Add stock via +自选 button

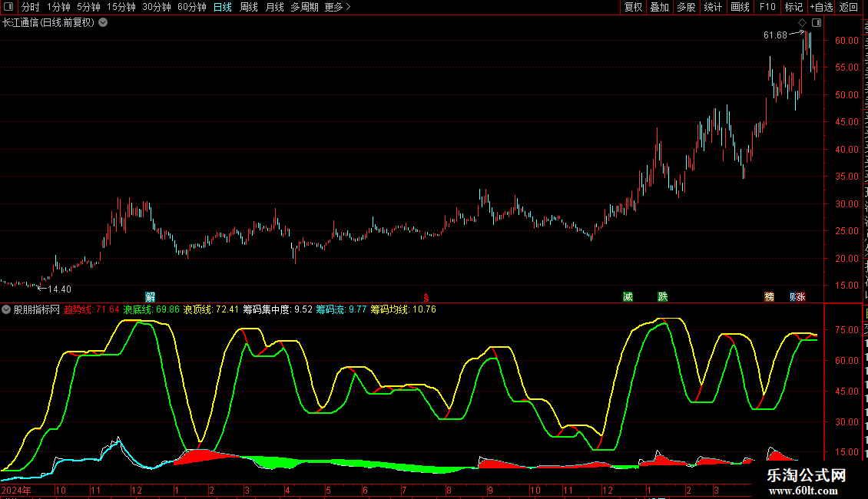pyautogui.click(x=821, y=7)
